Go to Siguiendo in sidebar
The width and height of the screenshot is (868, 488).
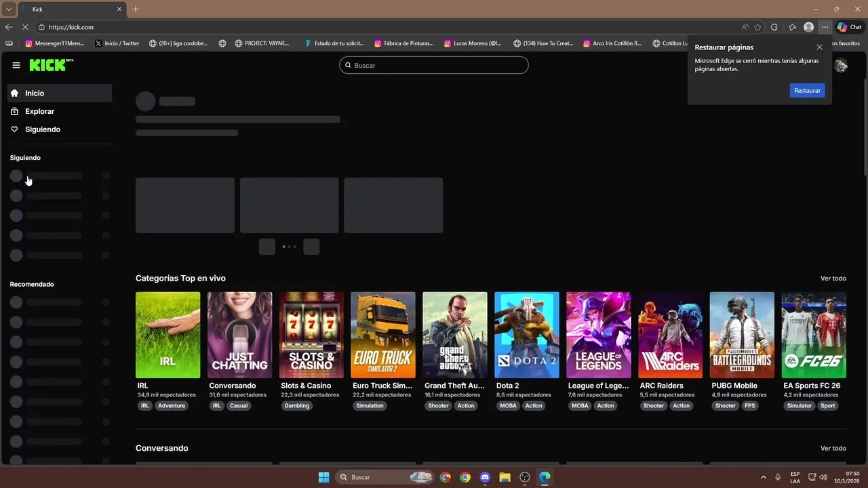60,129
